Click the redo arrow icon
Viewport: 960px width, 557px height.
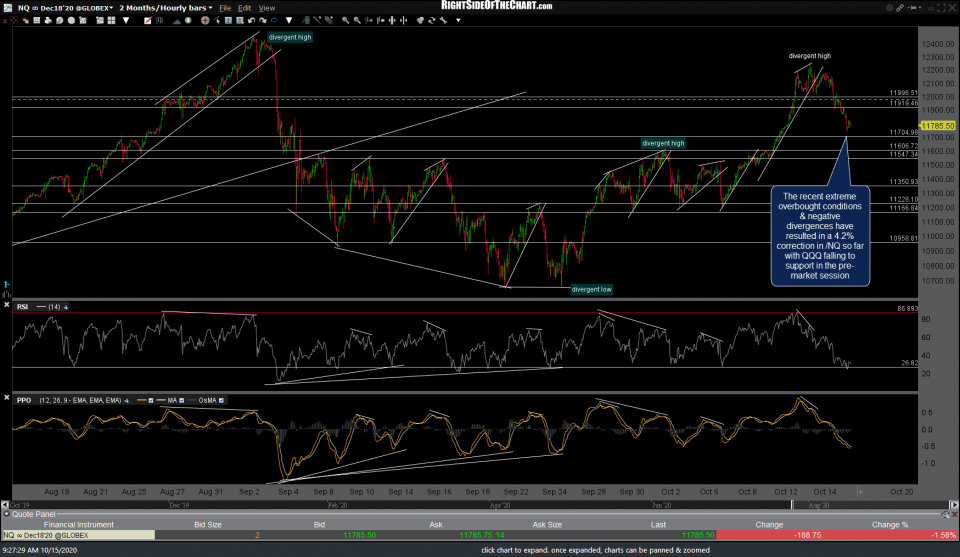tap(263, 20)
